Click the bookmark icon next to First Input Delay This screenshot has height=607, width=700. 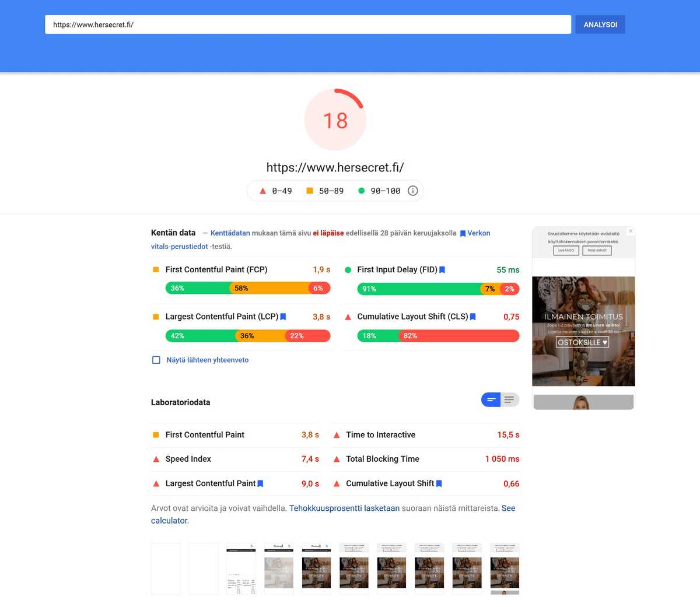[x=442, y=269]
